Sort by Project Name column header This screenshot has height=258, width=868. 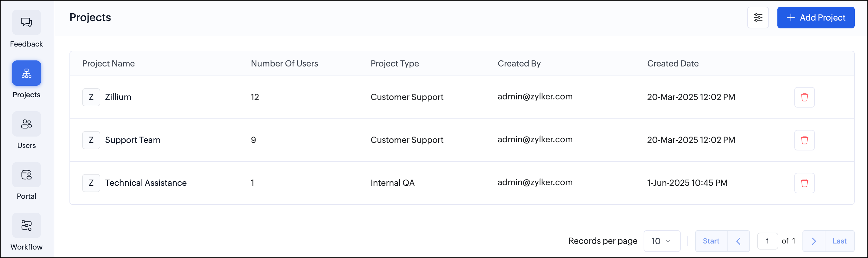[x=108, y=63]
